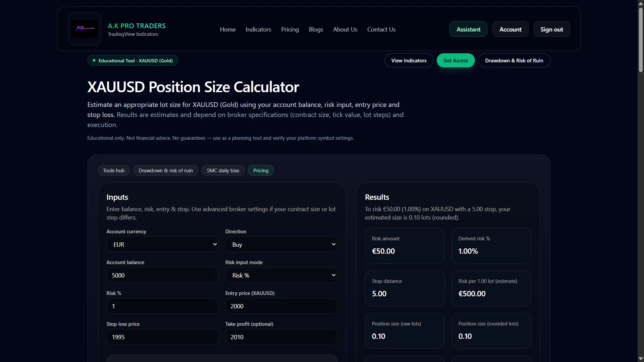Screen dimensions: 644x362
Task: Click the value under Position size (raw lots)
Action: tap(379, 336)
